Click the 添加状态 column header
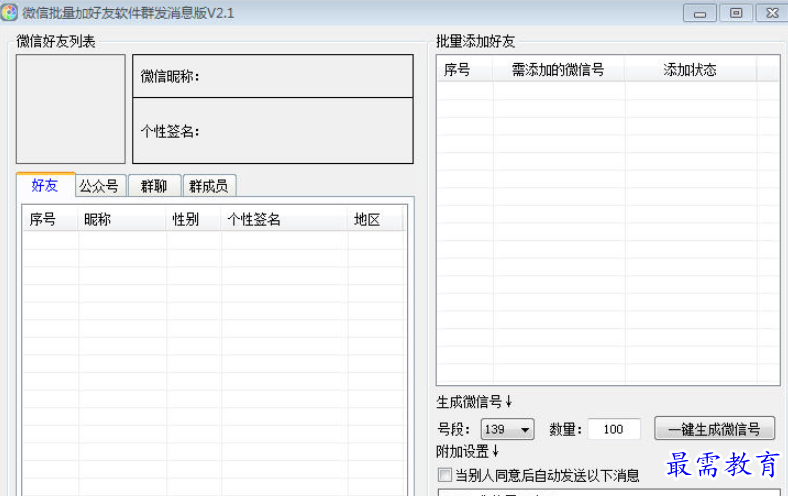The image size is (788, 496). (x=691, y=69)
